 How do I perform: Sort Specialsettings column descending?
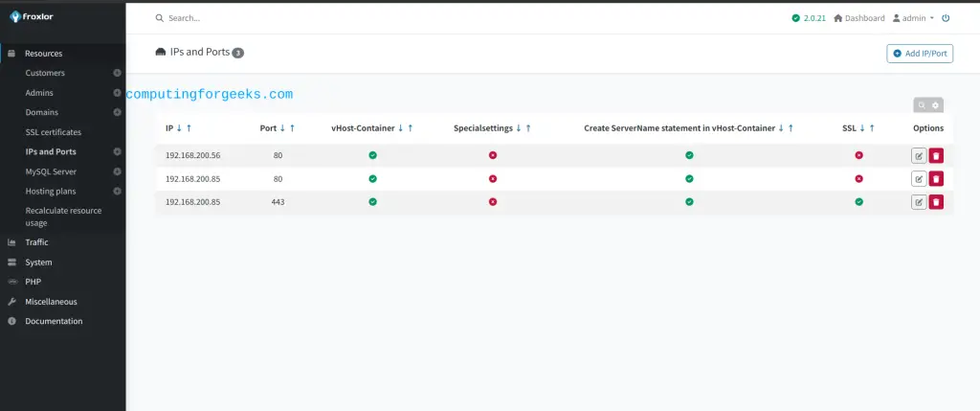[518, 127]
